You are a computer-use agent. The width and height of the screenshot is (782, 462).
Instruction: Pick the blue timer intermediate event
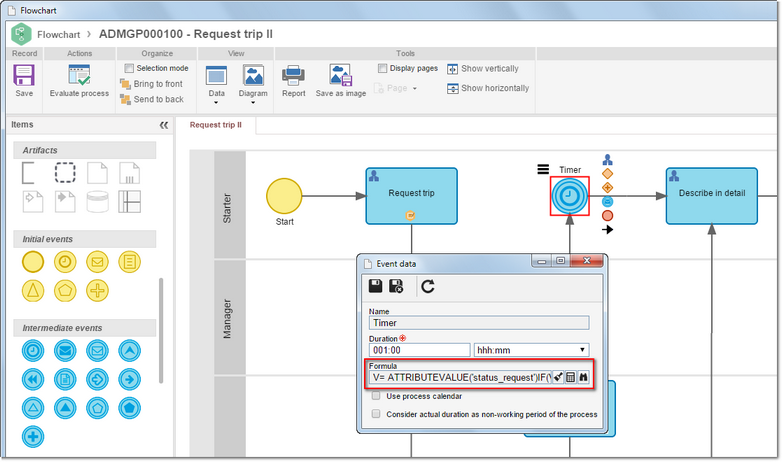(x=33, y=350)
